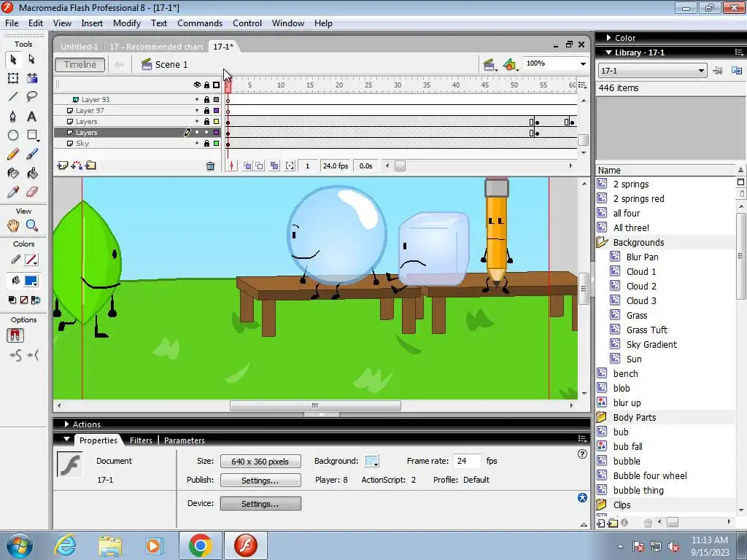Collapse the Properties panel
This screenshot has height=560, width=747.
66,440
